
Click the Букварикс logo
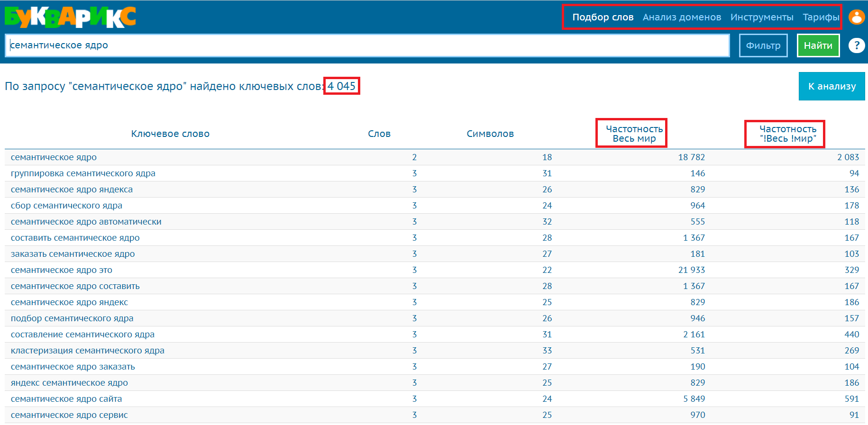tap(70, 17)
